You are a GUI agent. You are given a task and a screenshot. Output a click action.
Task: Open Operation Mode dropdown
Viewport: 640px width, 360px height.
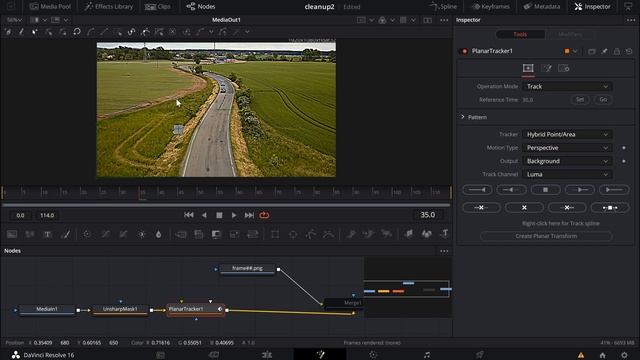(x=567, y=87)
